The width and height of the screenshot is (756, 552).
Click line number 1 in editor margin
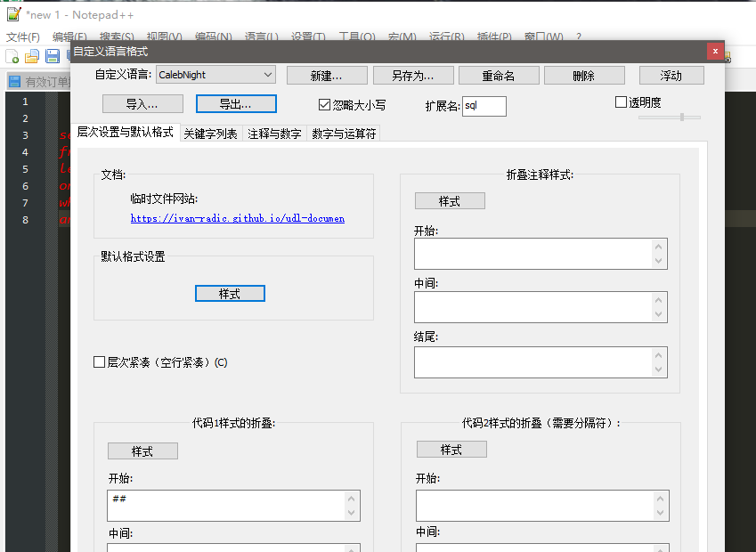coord(25,101)
